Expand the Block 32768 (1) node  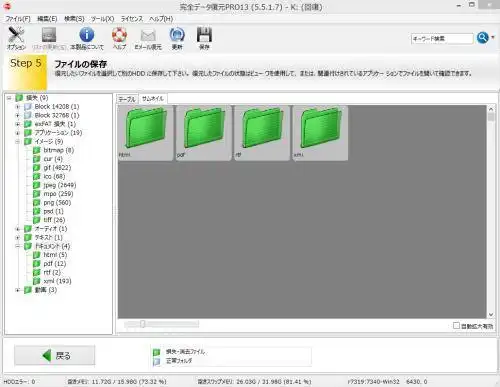[x=18, y=115]
